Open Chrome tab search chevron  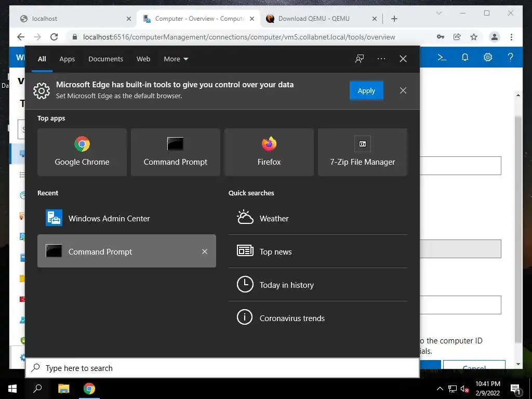tap(438, 13)
